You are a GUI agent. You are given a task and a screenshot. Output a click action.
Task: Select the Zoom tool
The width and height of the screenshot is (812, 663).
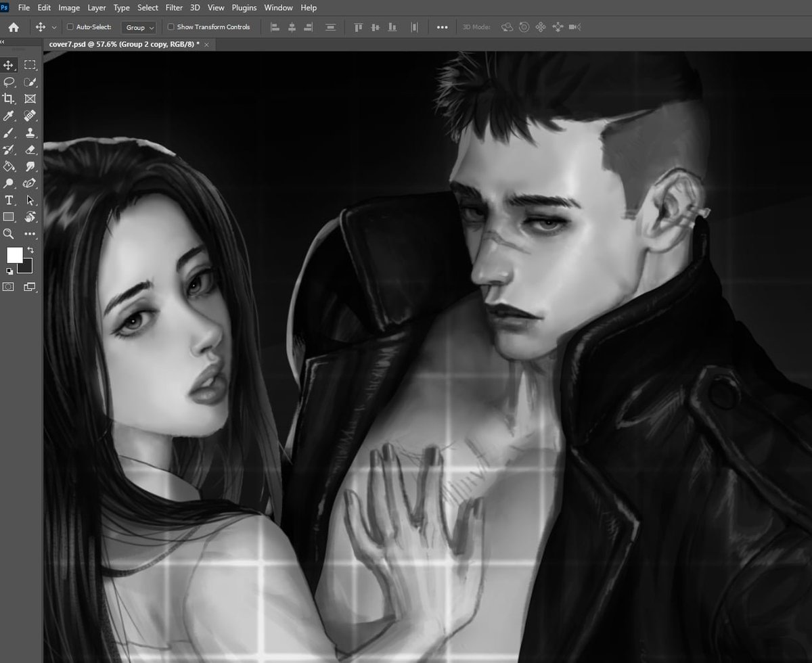(x=9, y=234)
